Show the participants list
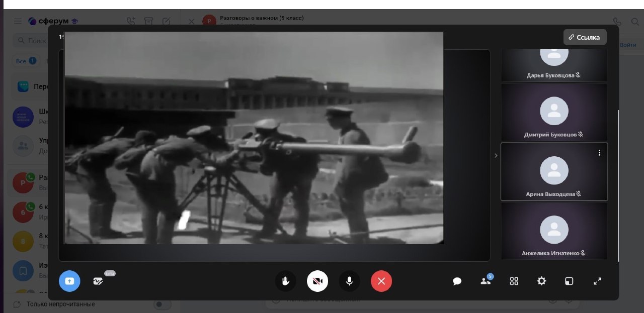Image resolution: width=644 pixels, height=313 pixels. (x=486, y=281)
